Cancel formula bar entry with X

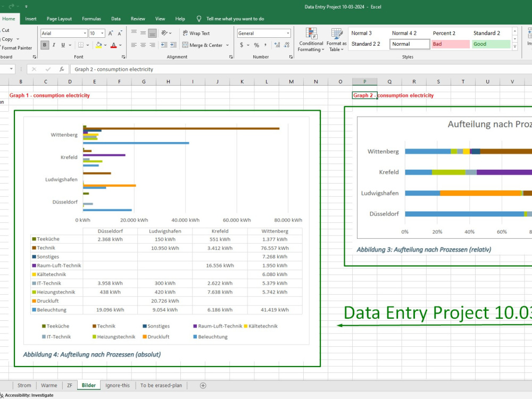(x=34, y=69)
